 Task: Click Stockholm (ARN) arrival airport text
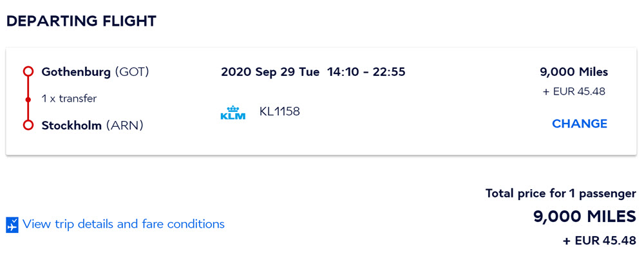(x=92, y=125)
